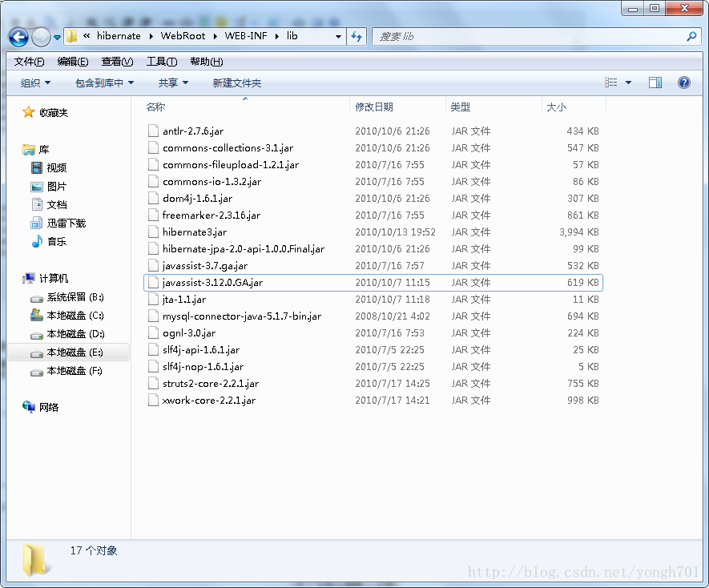Open the 文件(F) menu

29,62
